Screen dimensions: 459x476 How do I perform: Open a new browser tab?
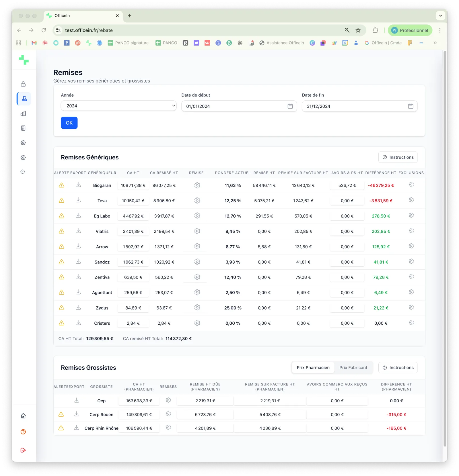click(x=130, y=15)
